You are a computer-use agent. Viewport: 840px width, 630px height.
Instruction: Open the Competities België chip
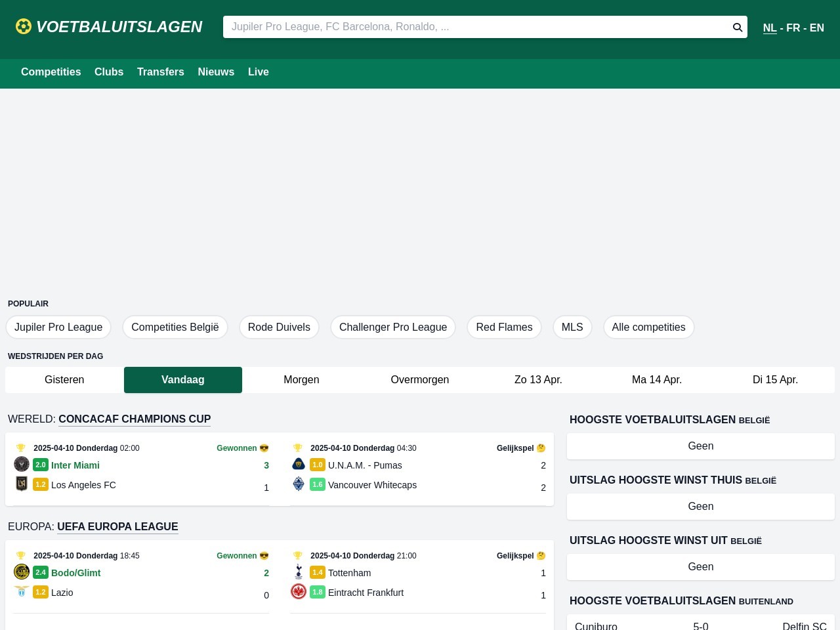[x=175, y=327]
